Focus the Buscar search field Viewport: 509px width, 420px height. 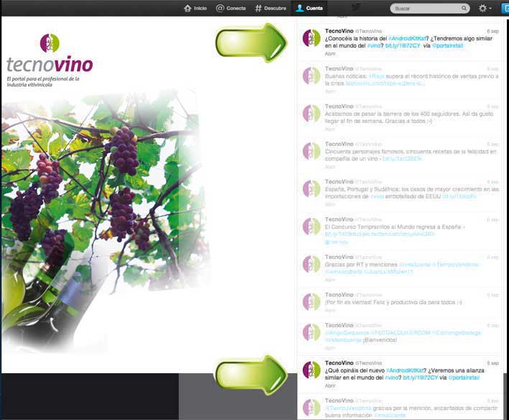pyautogui.click(x=429, y=9)
